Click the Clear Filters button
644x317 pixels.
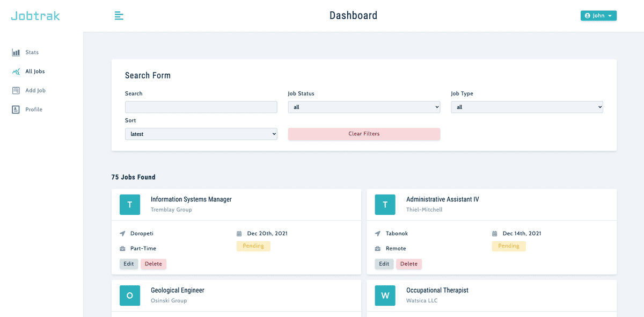[x=364, y=133]
